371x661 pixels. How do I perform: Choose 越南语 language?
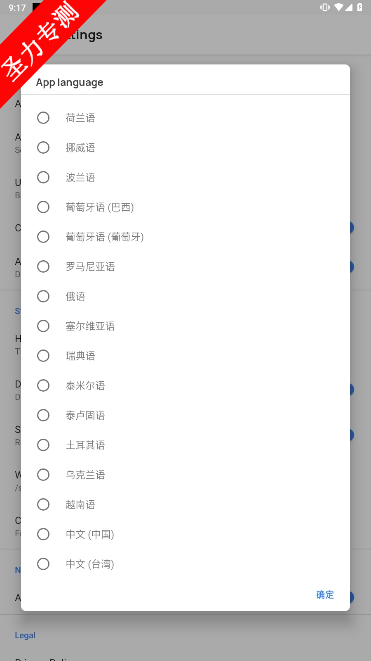[x=186, y=504]
